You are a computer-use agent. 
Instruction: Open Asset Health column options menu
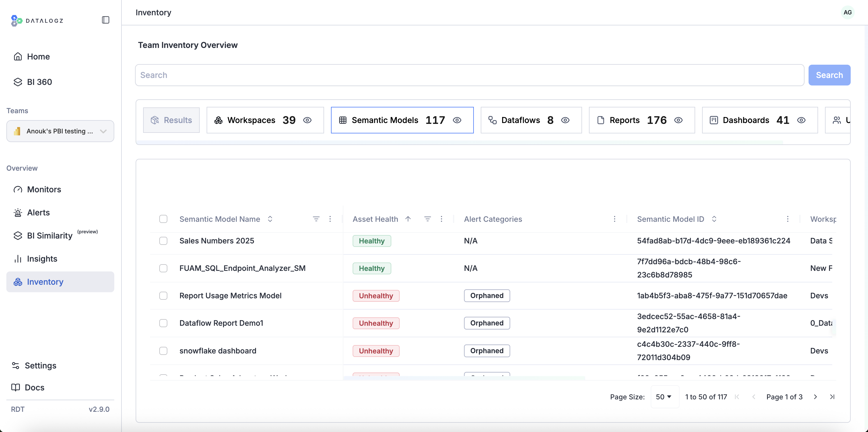(441, 219)
